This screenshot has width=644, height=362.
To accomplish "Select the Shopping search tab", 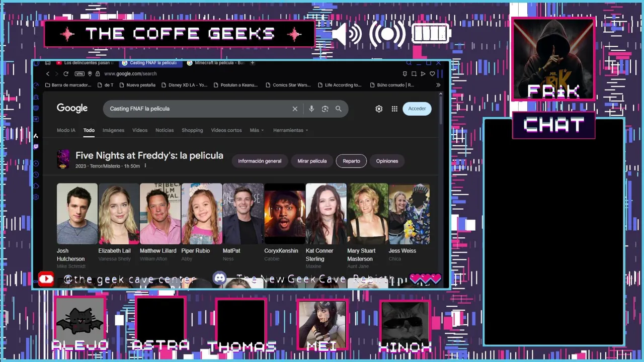I will click(x=192, y=130).
